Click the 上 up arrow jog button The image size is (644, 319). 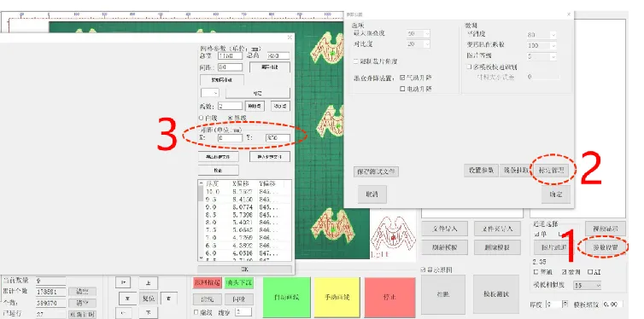(x=149, y=282)
